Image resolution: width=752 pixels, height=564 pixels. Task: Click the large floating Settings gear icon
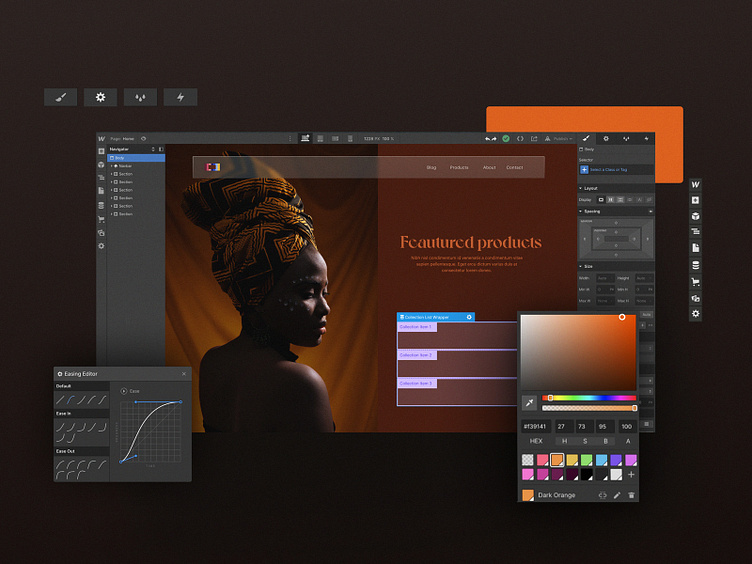tap(100, 97)
